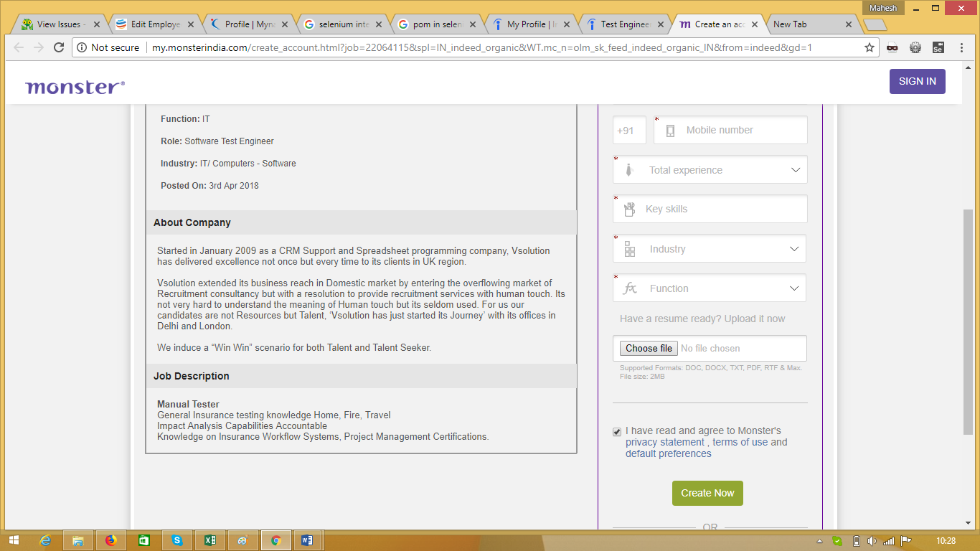Reload the current page
Image resolution: width=980 pixels, height=551 pixels.
[59, 48]
